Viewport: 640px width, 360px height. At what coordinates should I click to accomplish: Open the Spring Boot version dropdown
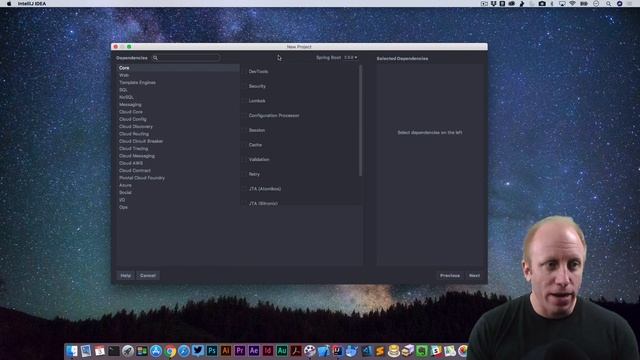tap(351, 58)
